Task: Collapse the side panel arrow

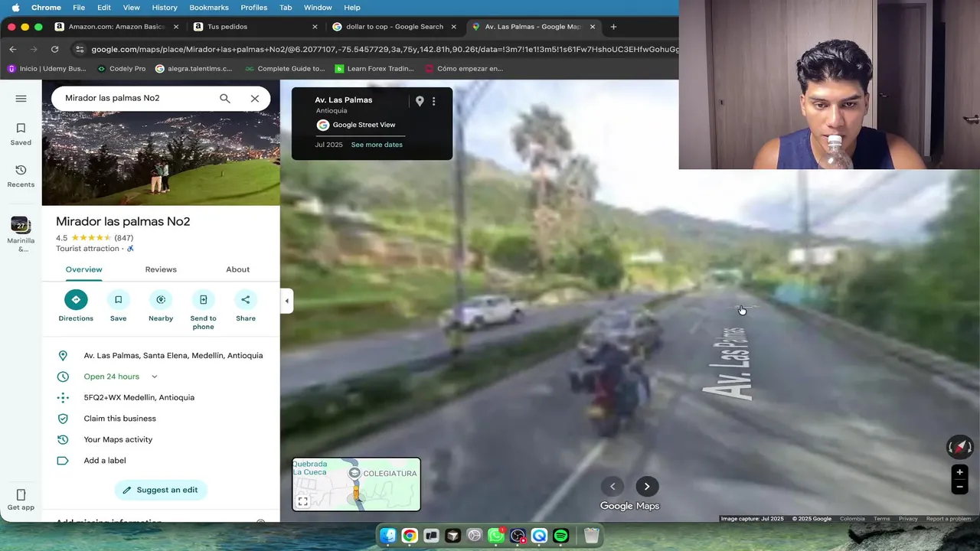Action: 286,301
